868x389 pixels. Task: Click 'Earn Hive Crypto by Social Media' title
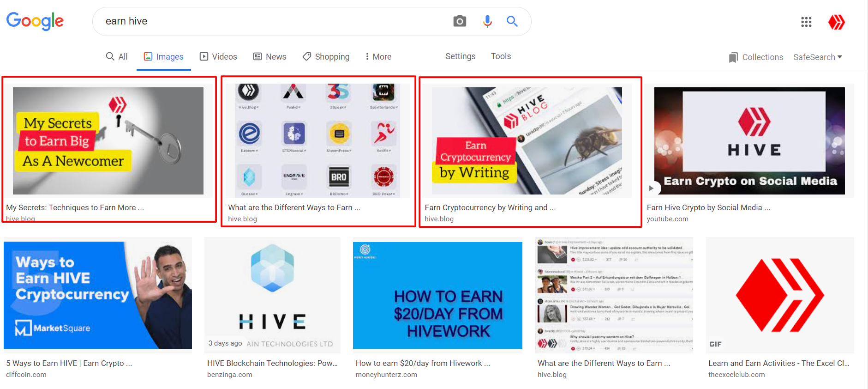(708, 207)
